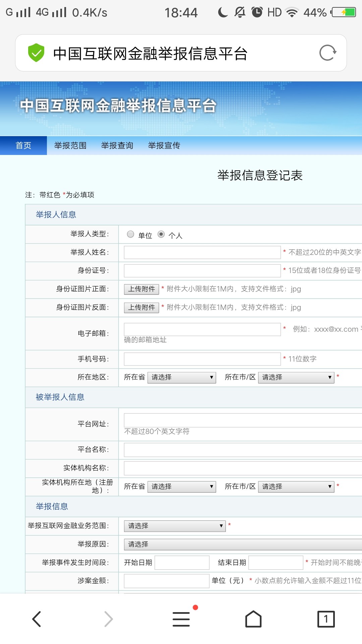
Task: Open 所在省 dropdown for 实体机构所在地
Action: coord(182,487)
